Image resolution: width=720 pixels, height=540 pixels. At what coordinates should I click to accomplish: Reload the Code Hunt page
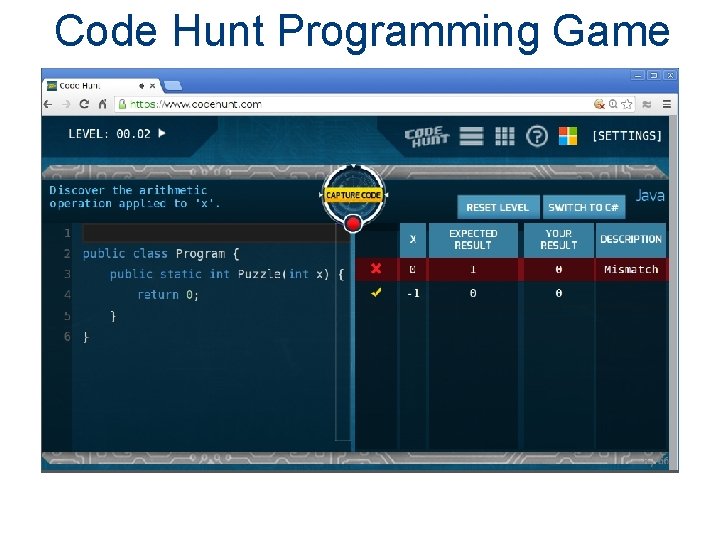pyautogui.click(x=84, y=104)
